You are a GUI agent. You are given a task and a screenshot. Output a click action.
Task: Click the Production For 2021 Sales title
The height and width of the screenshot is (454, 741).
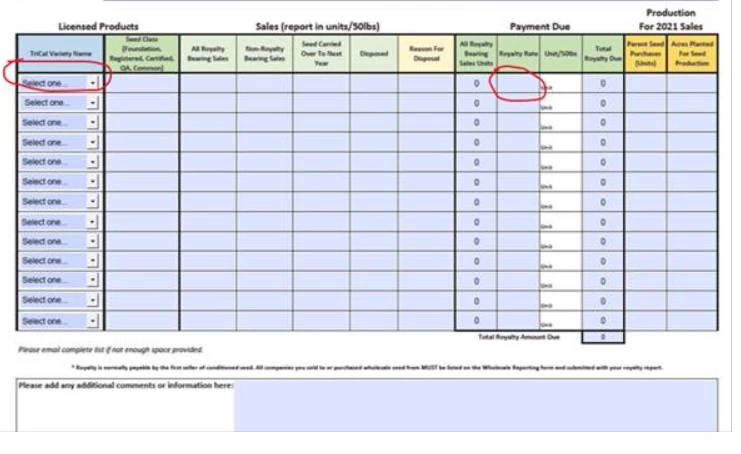coord(671,19)
